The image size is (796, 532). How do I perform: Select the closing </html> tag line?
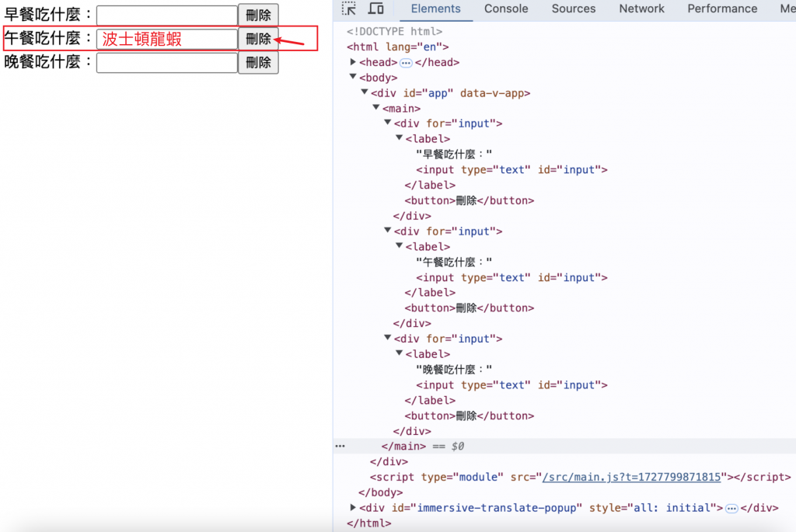(369, 523)
